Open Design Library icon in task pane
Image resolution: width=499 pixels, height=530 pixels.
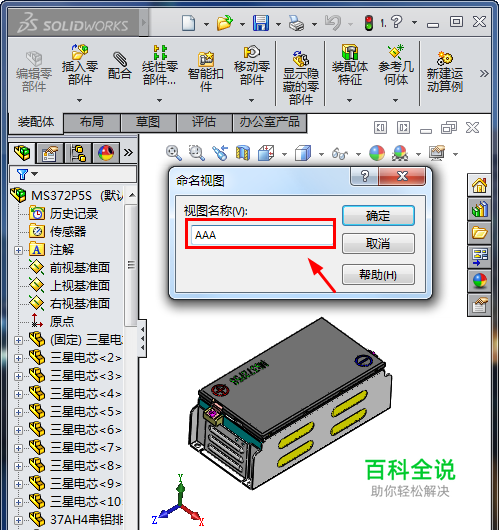pos(479,209)
